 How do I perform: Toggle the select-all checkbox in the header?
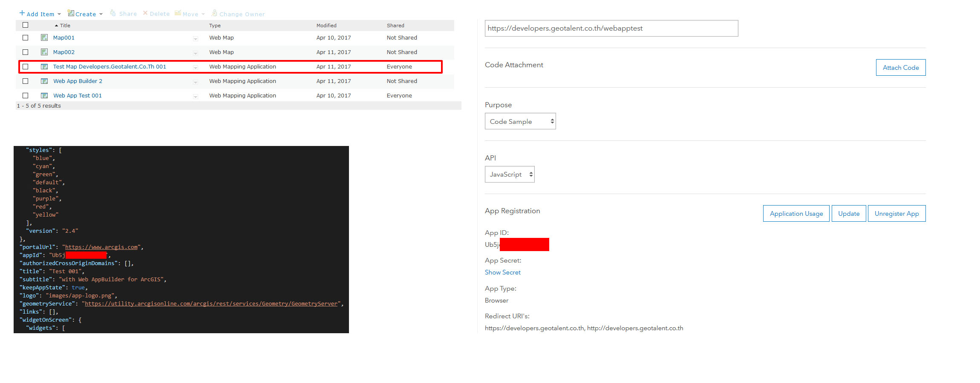[x=26, y=25]
